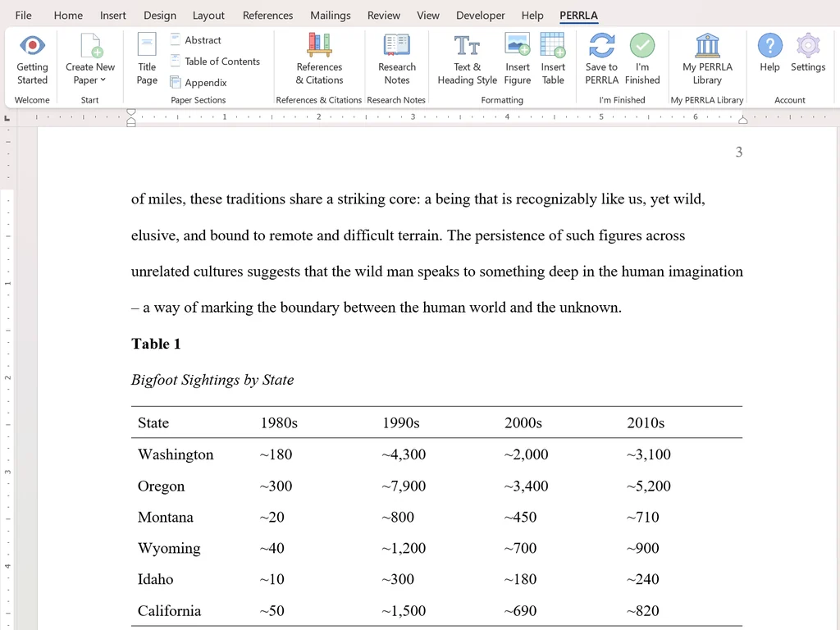Click the "State" column header cell

pos(153,422)
